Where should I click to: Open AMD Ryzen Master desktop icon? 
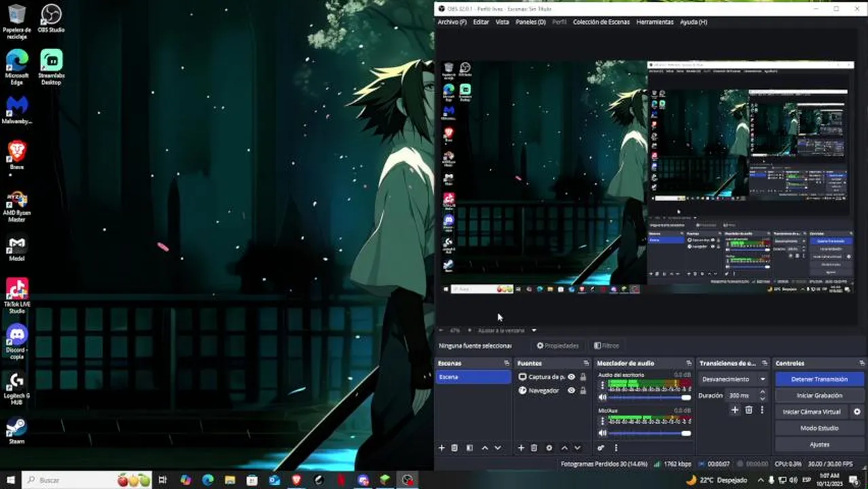click(x=17, y=206)
